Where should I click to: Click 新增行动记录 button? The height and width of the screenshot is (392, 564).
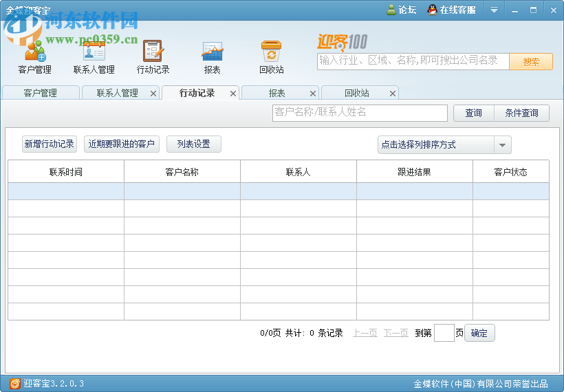click(50, 144)
